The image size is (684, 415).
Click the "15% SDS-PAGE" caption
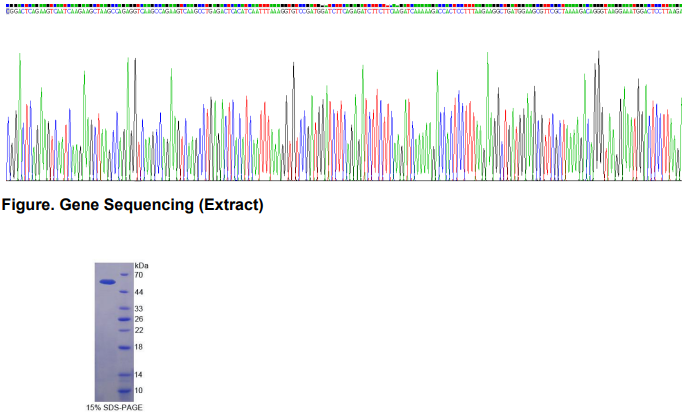point(114,408)
